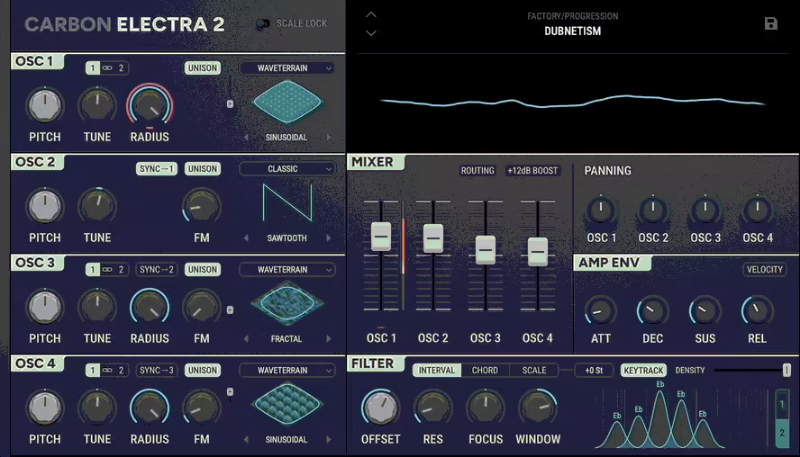Toggle OSC 1 link icon between 1 and 2
Viewport: 800px width, 457px height.
[x=107, y=68]
